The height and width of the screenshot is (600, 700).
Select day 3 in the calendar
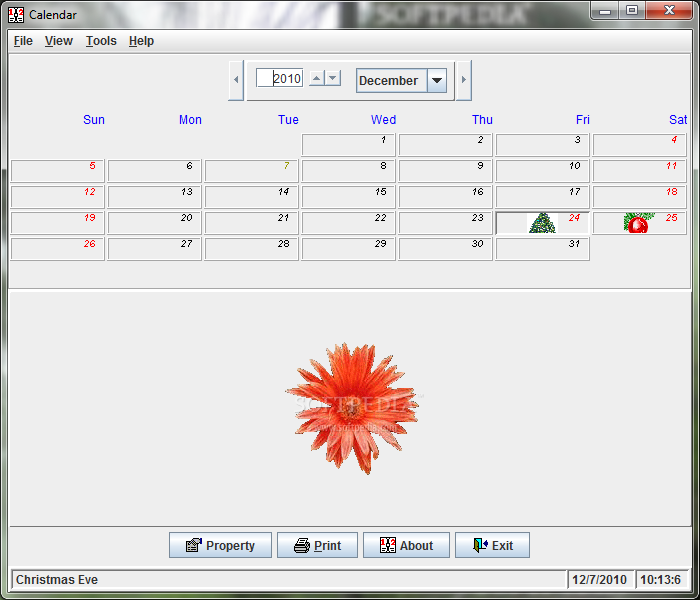point(542,145)
